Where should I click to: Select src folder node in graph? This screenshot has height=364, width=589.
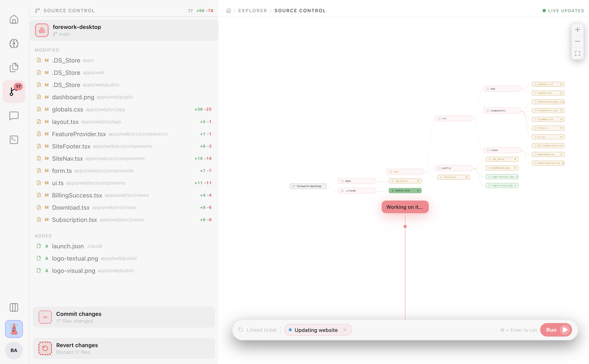tap(453, 118)
